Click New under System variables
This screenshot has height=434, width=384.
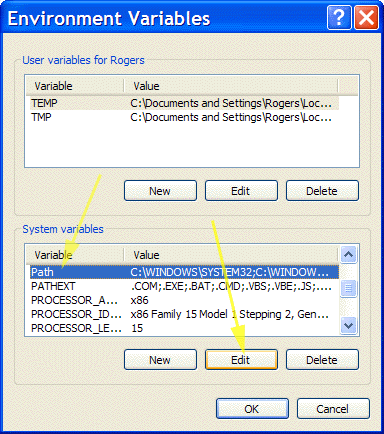tap(160, 360)
